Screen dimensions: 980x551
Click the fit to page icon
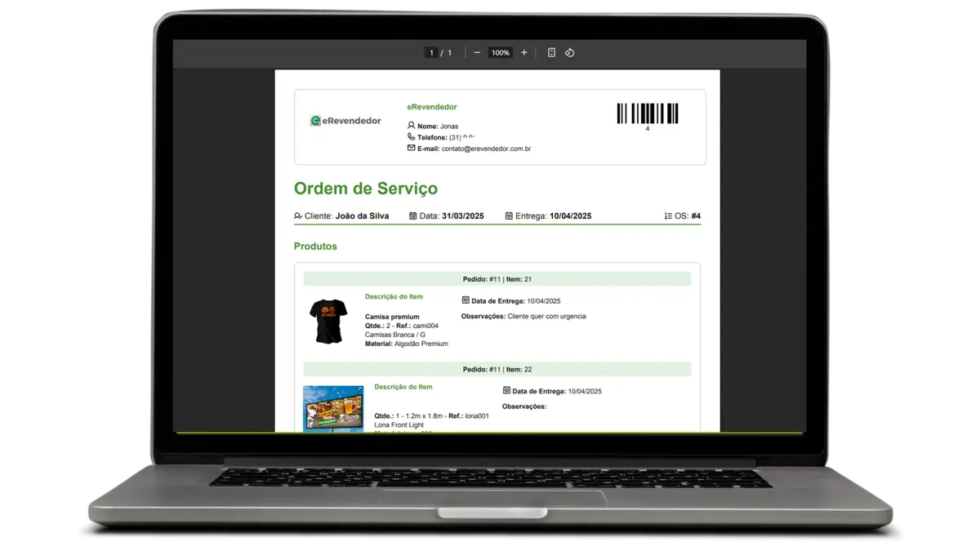coord(551,53)
